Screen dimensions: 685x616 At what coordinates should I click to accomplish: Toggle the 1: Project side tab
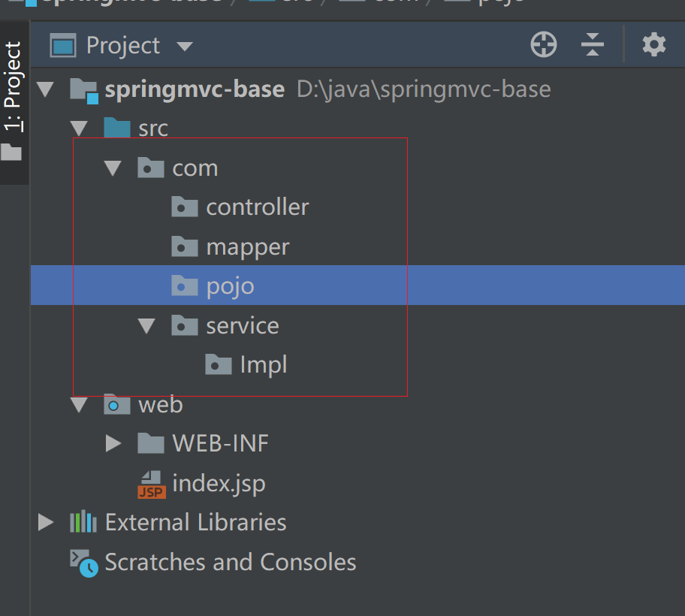coord(14,86)
